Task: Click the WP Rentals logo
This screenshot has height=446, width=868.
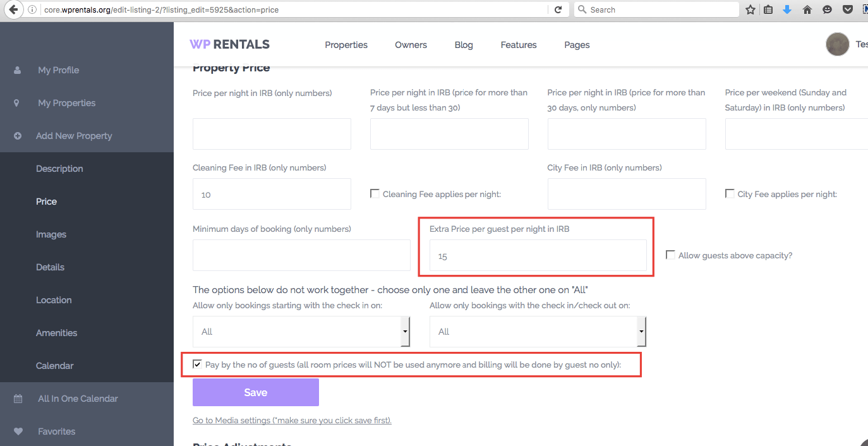Action: click(x=229, y=44)
